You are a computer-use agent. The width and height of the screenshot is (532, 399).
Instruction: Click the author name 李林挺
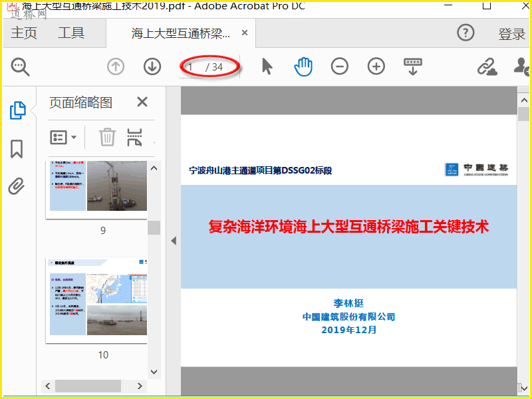(348, 303)
